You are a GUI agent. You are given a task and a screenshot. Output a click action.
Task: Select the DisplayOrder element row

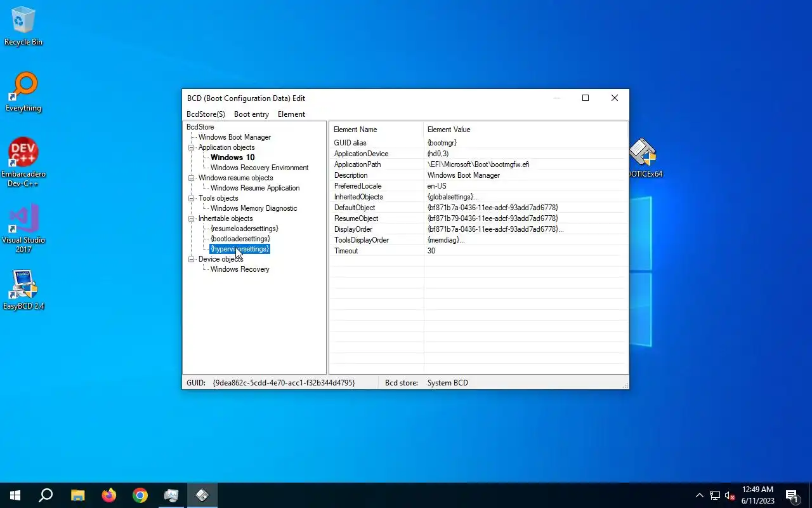(478, 229)
